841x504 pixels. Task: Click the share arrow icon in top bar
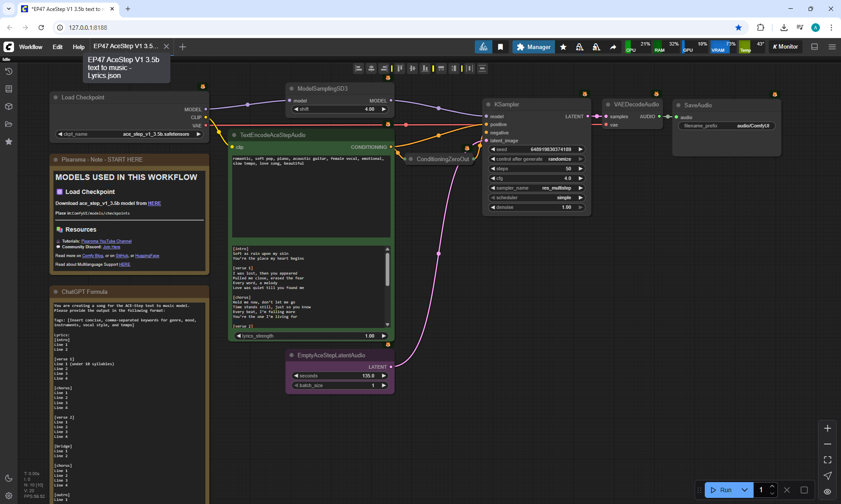coord(613,47)
